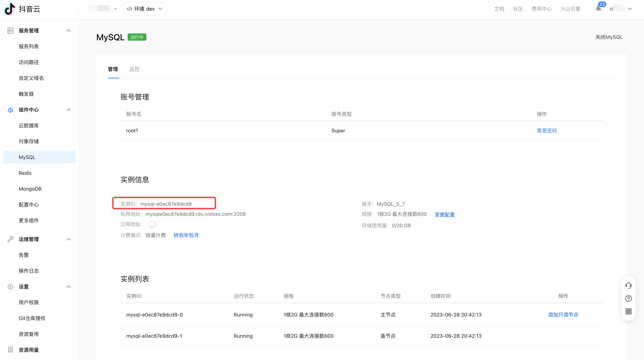The width and height of the screenshot is (644, 360).
Task: Click the component center cube icon
Action: click(x=10, y=110)
